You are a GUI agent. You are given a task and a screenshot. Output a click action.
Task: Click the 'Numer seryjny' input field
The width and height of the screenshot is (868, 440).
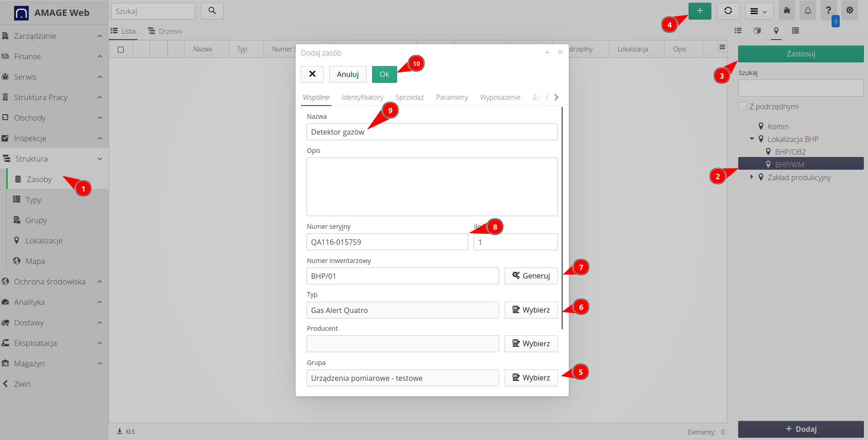387,242
